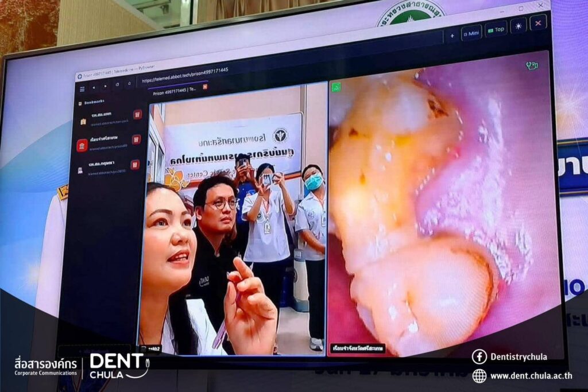This screenshot has width=588, height=392.
Task: Go forward using the forward arrow
Action: pos(106,86)
